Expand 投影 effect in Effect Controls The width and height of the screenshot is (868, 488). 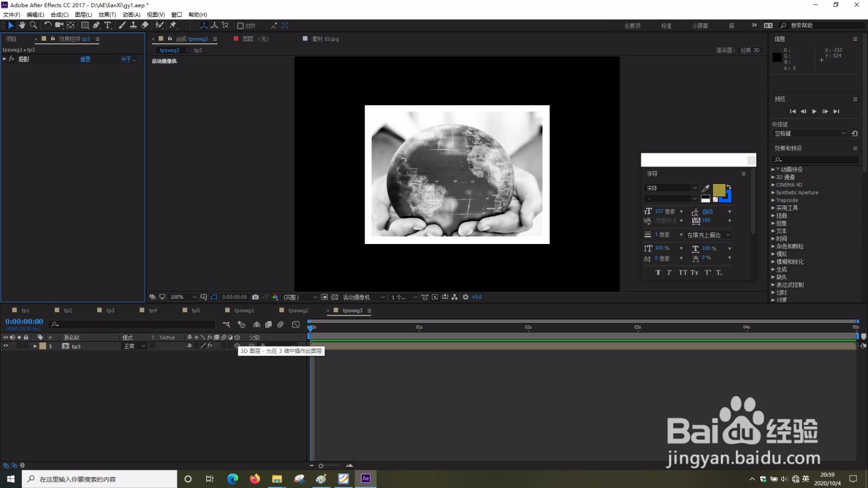pos(4,59)
